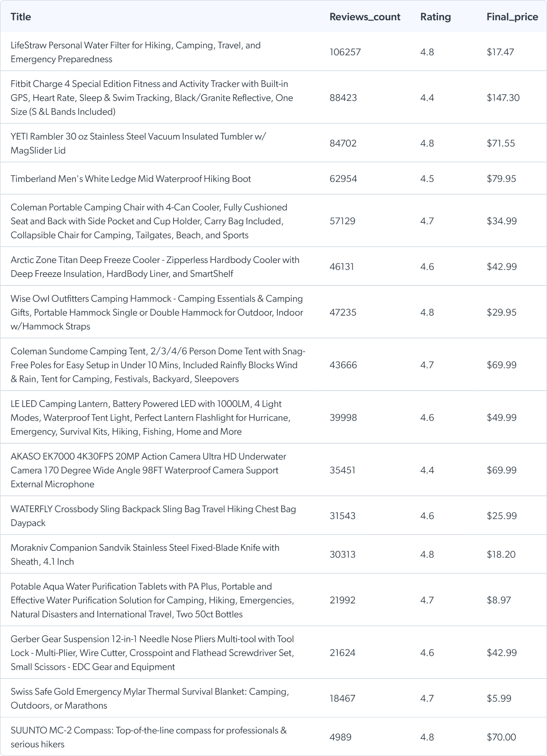This screenshot has width=547, height=756.
Task: Click the Rating column header
Action: point(435,17)
